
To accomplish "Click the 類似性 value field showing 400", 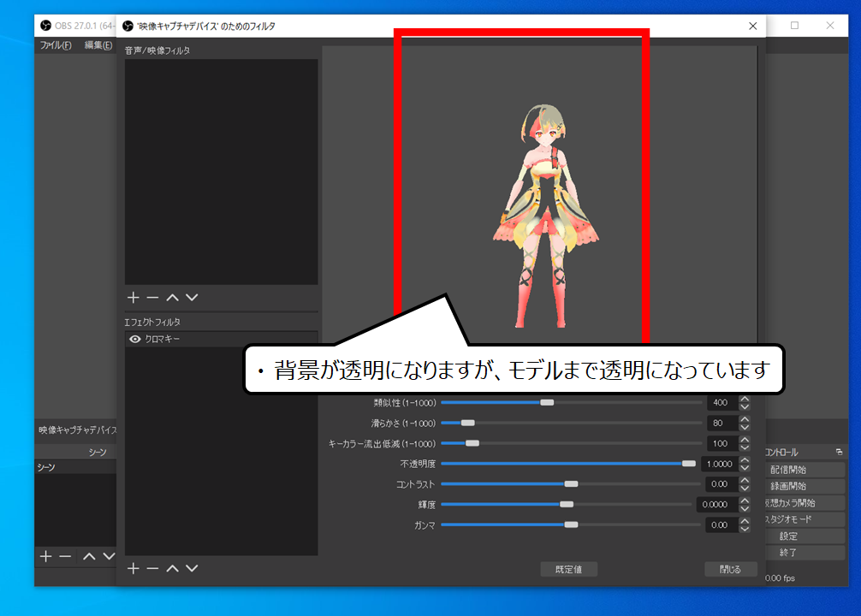I will tap(721, 402).
